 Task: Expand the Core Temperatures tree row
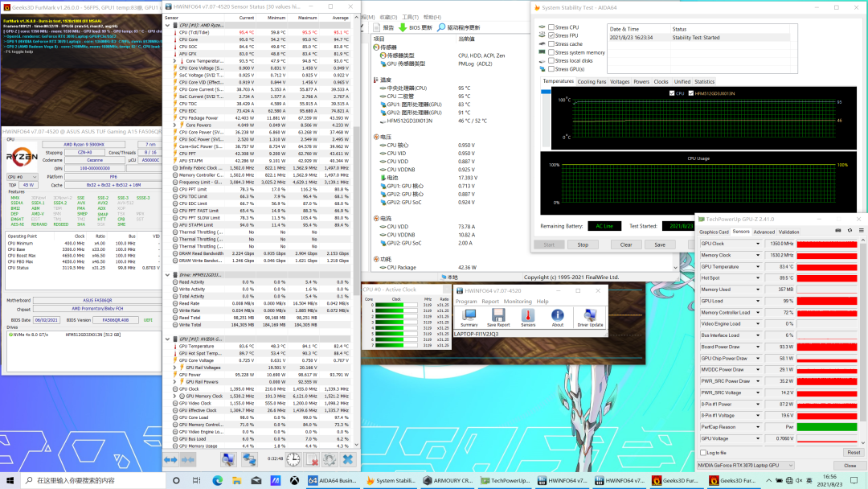tap(174, 61)
